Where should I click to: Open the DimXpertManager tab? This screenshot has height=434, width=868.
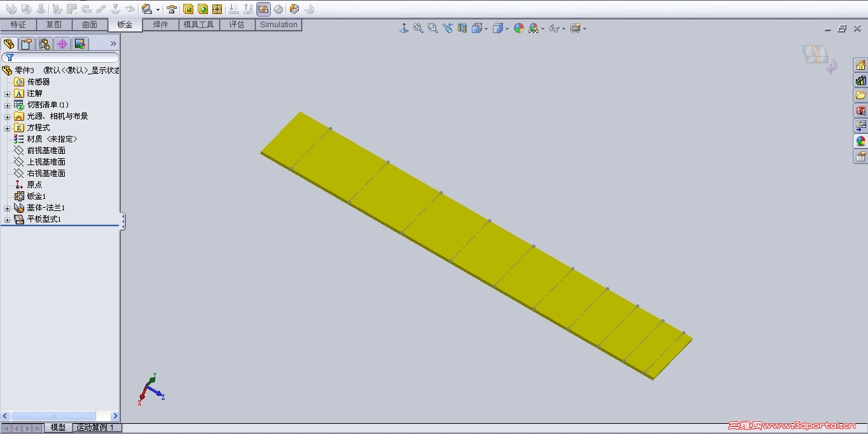[62, 44]
